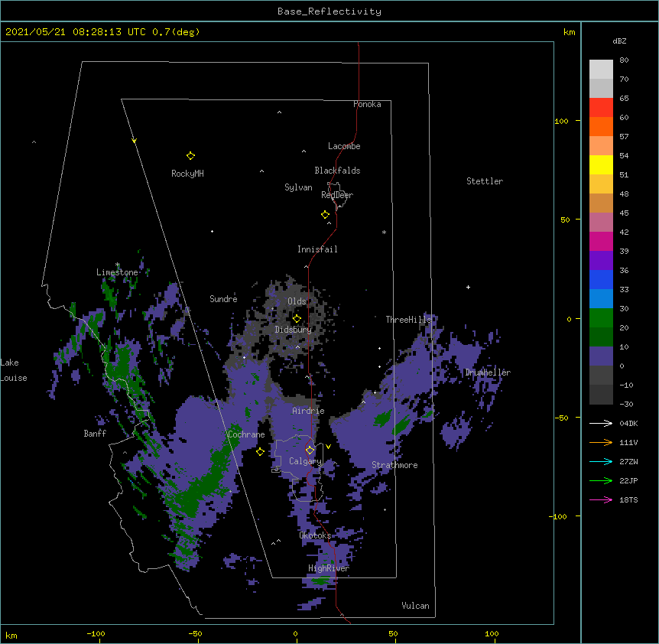Click the -50 tick on horizontal axis
Image resolution: width=659 pixels, height=644 pixels.
[x=195, y=633]
